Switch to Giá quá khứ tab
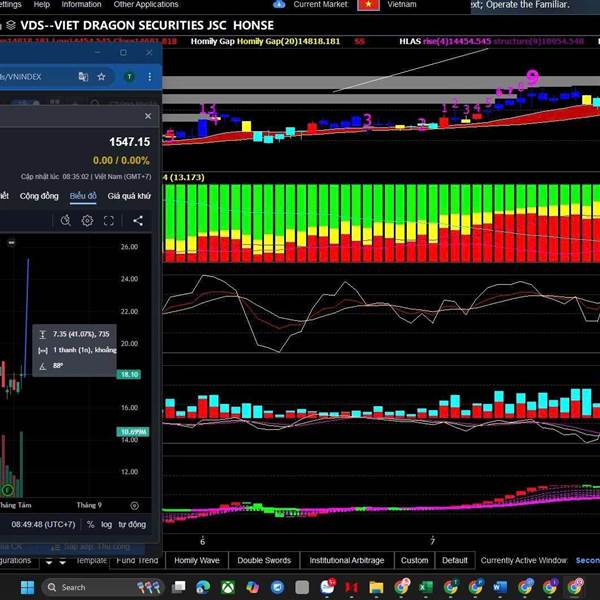This screenshot has height=600, width=600. pyautogui.click(x=129, y=196)
